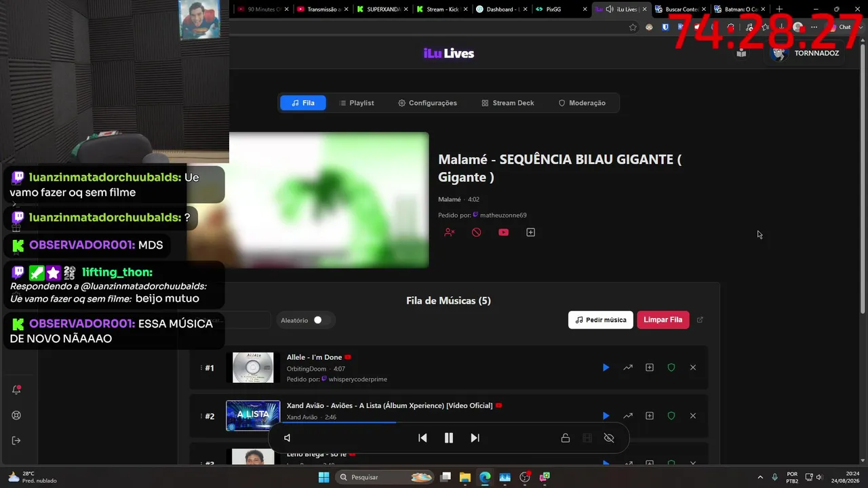Image resolution: width=868 pixels, height=488 pixels.
Task: Bookmark this page with the star icon
Action: click(x=633, y=27)
